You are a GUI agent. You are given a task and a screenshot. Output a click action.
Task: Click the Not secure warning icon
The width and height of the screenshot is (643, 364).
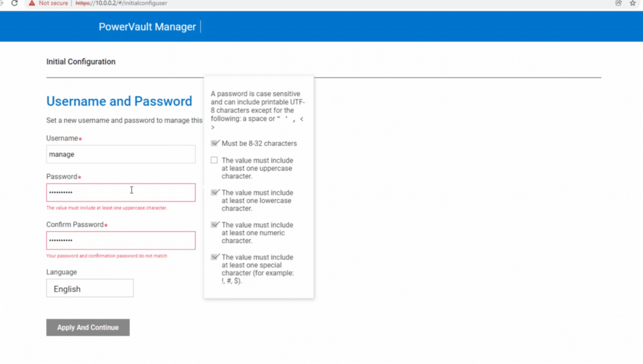click(x=31, y=3)
